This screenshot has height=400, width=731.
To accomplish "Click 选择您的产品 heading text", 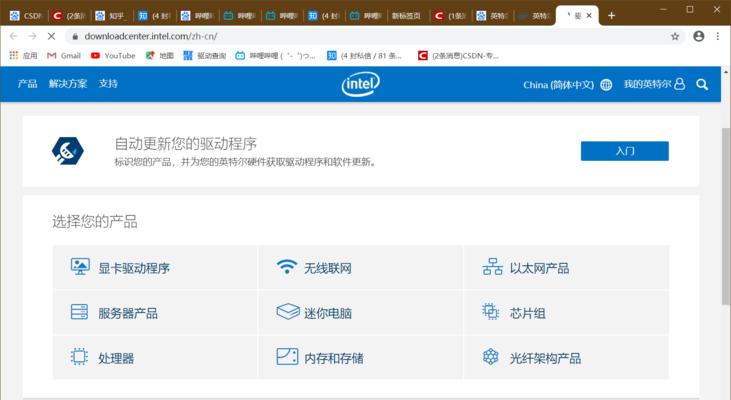I will (95, 221).
